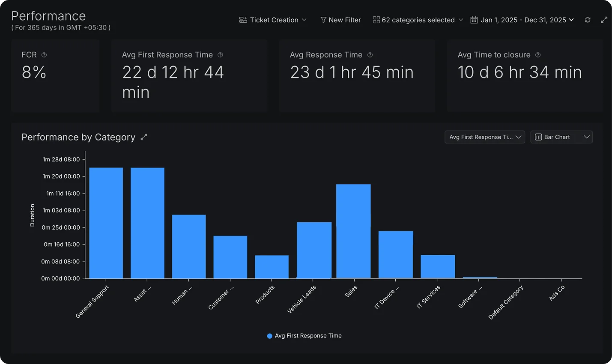Click the 23 d 1 hr 45 min value
612x364 pixels.
[352, 72]
